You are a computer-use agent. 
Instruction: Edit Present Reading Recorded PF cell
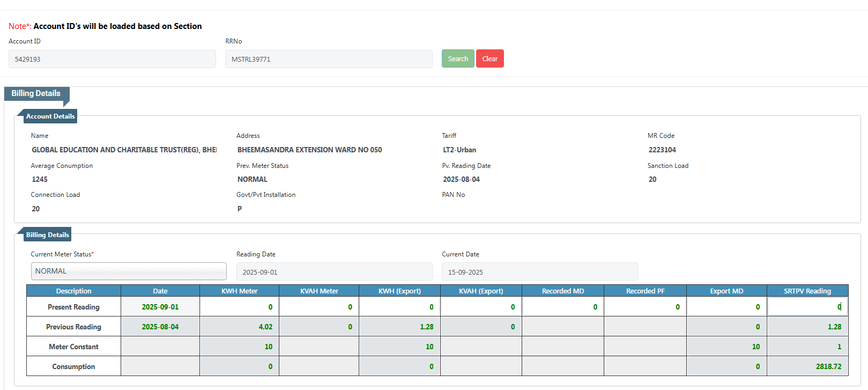645,307
